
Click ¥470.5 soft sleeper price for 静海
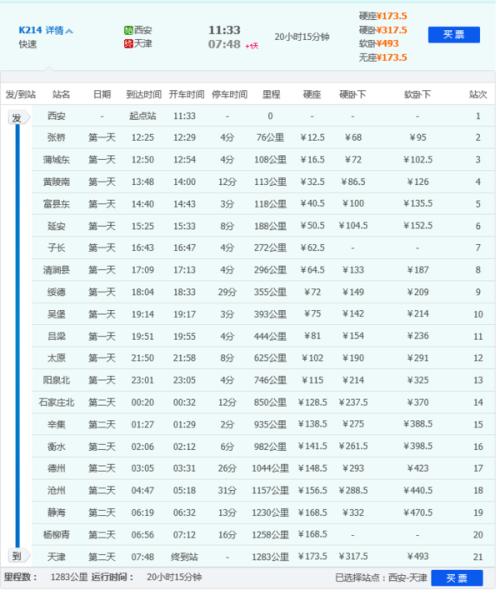[x=418, y=513]
